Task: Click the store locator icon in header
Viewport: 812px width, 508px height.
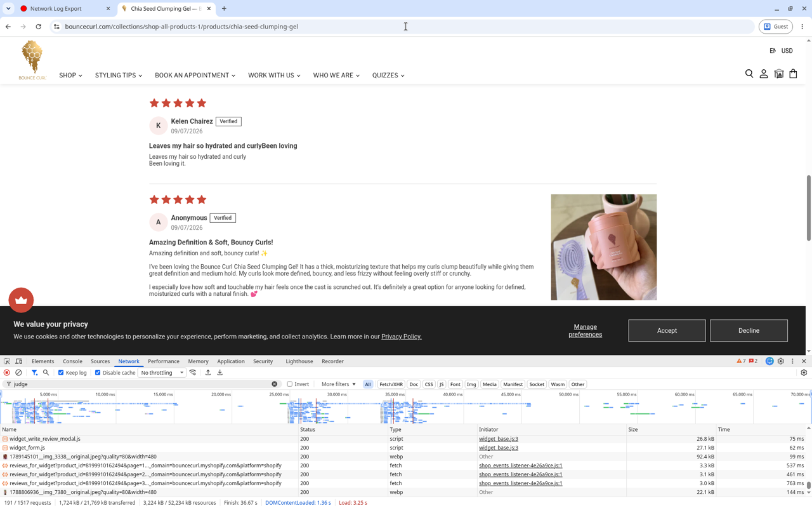Action: [x=779, y=74]
